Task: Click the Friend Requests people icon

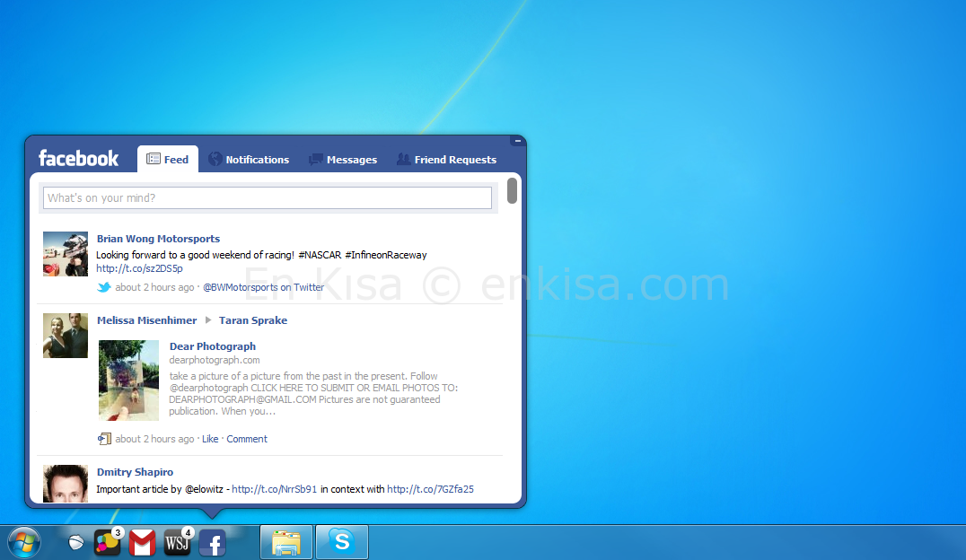Action: pos(403,159)
